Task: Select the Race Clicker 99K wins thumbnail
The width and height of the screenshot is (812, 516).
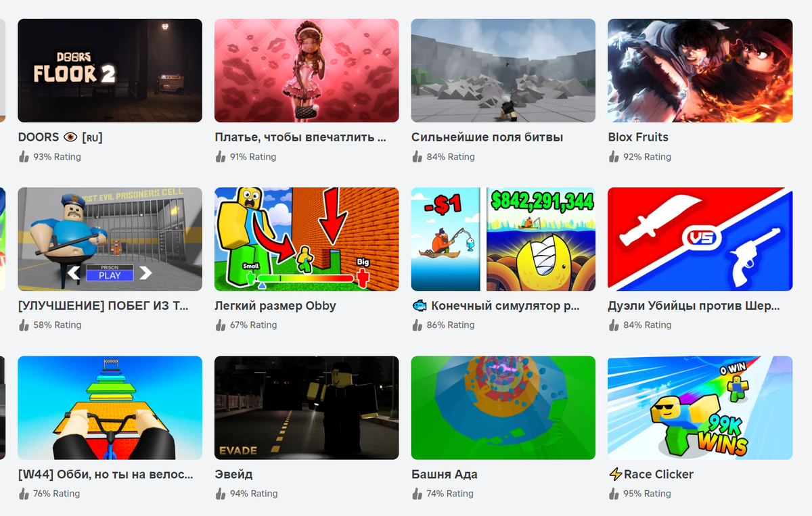Action: (700, 408)
